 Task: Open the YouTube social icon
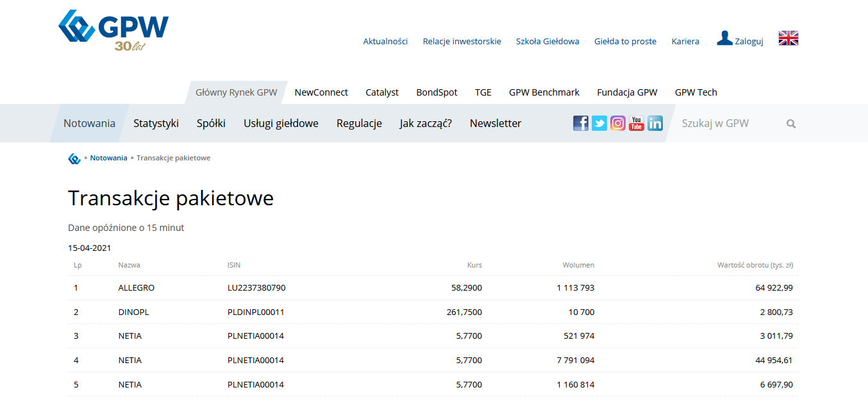pyautogui.click(x=637, y=123)
